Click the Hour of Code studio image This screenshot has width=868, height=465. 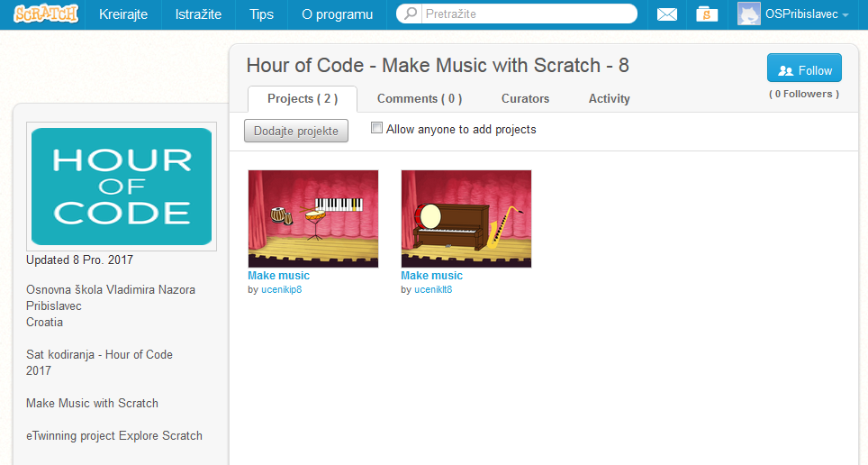(x=122, y=187)
